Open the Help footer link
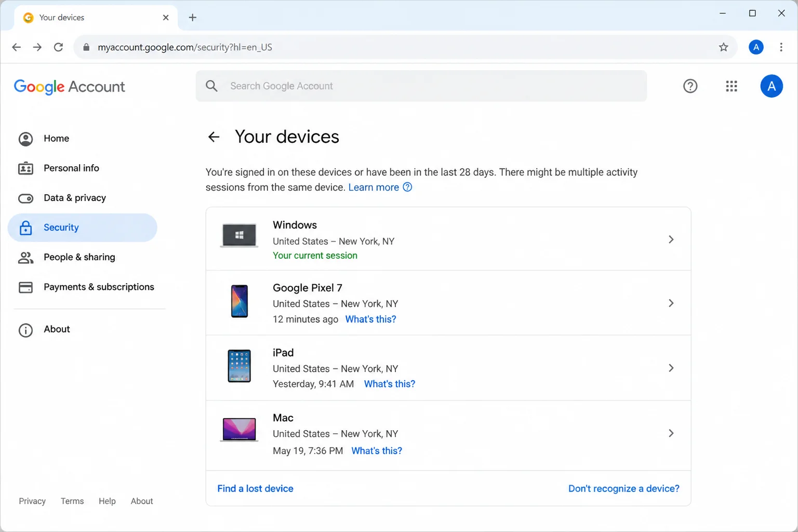Screen dimensions: 798x532 coord(107,501)
